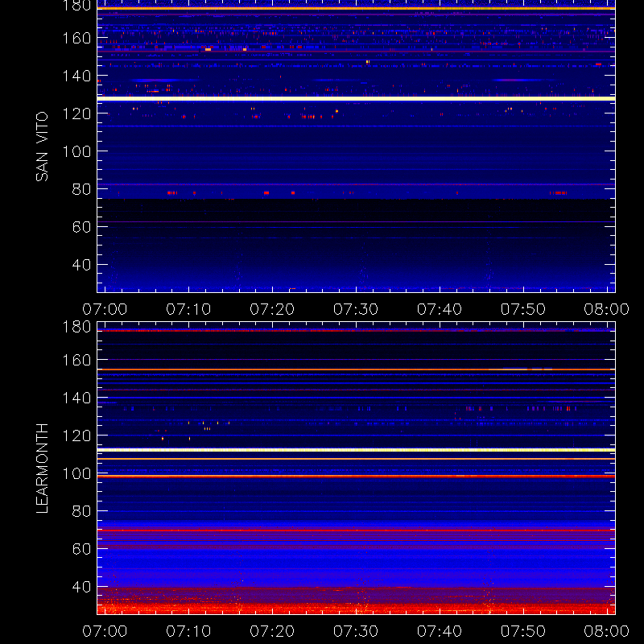Pick 07:50 time label under SAN VITO plot
The image size is (644, 644).
(x=523, y=309)
